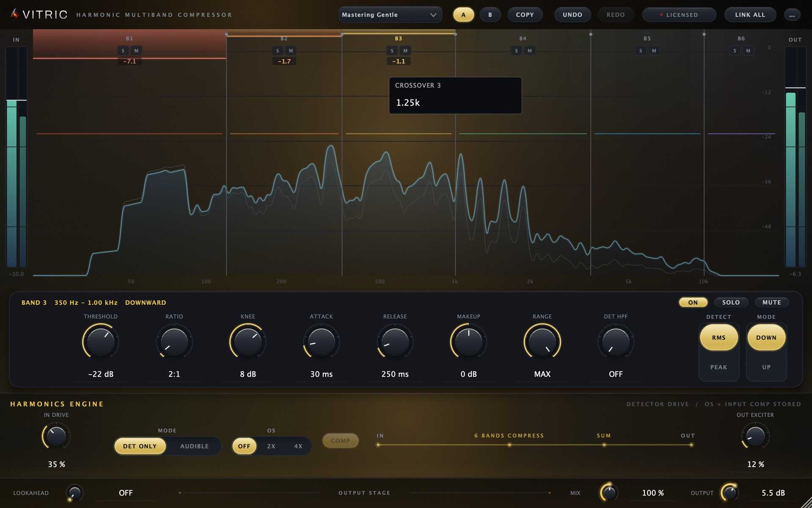This screenshot has height=508, width=812.
Task: Set oversampling to 4X
Action: pyautogui.click(x=298, y=446)
